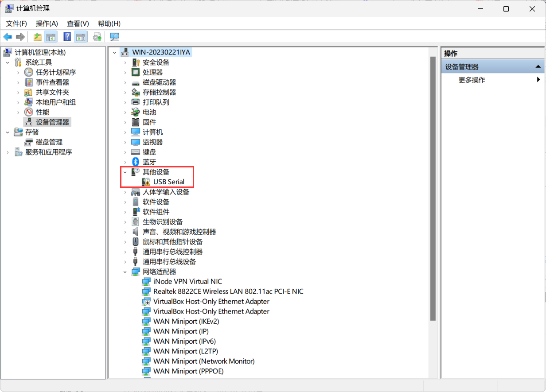
Task: Select WAN Miniport (Network Monitor) entry
Action: [204, 361]
